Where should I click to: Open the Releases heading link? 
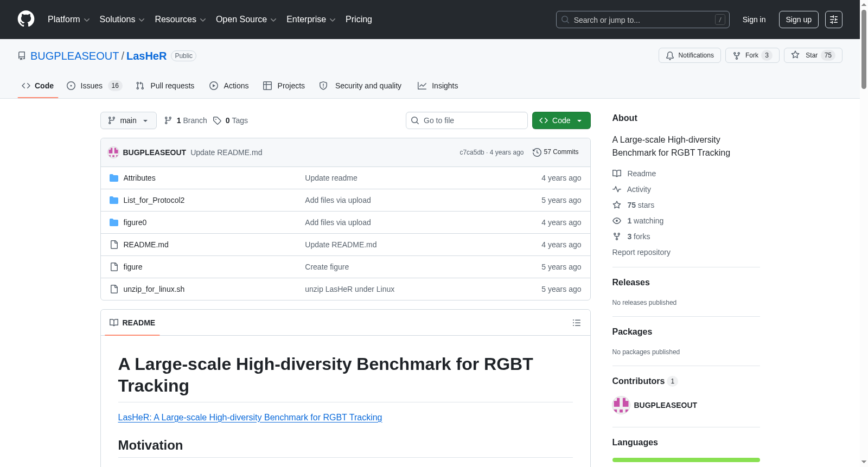coord(631,282)
